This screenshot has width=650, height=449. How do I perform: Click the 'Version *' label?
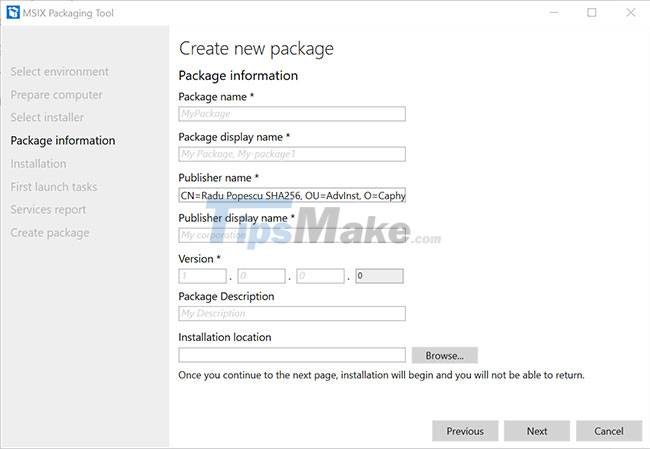pos(199,259)
